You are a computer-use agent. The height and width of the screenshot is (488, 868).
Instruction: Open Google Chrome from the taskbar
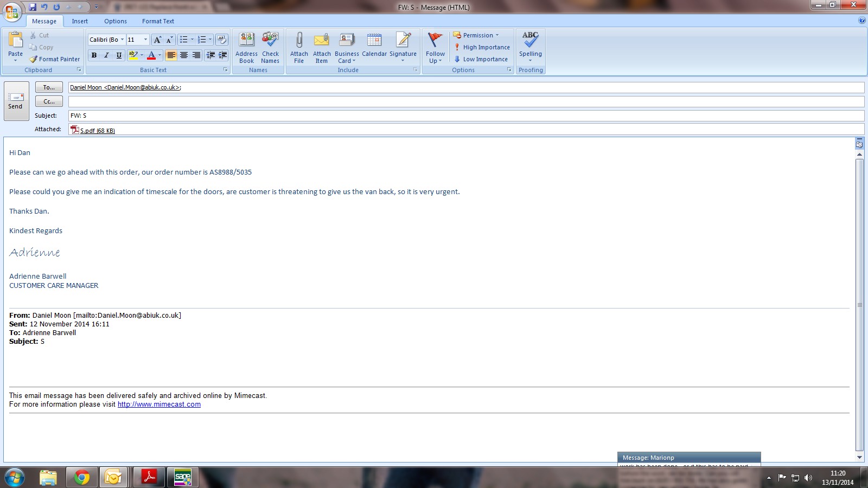point(82,477)
